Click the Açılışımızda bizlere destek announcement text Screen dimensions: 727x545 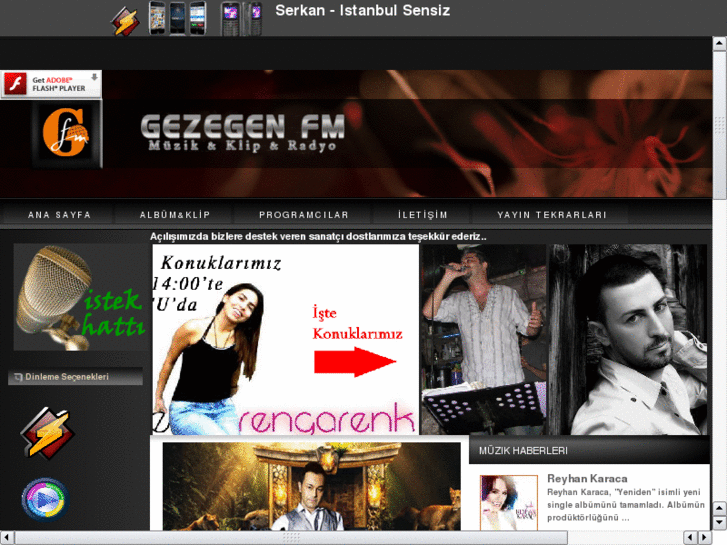[318, 237]
